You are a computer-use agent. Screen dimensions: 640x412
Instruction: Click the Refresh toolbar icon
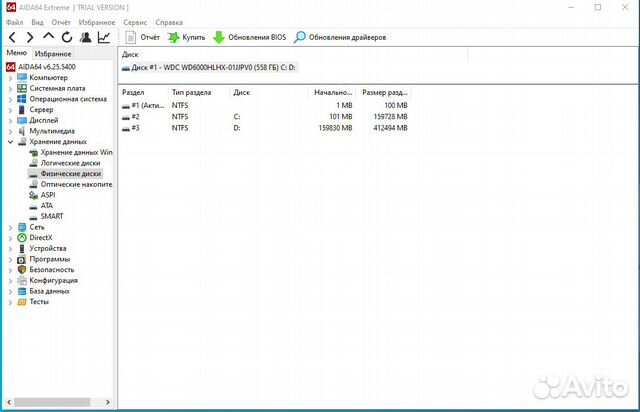67,37
